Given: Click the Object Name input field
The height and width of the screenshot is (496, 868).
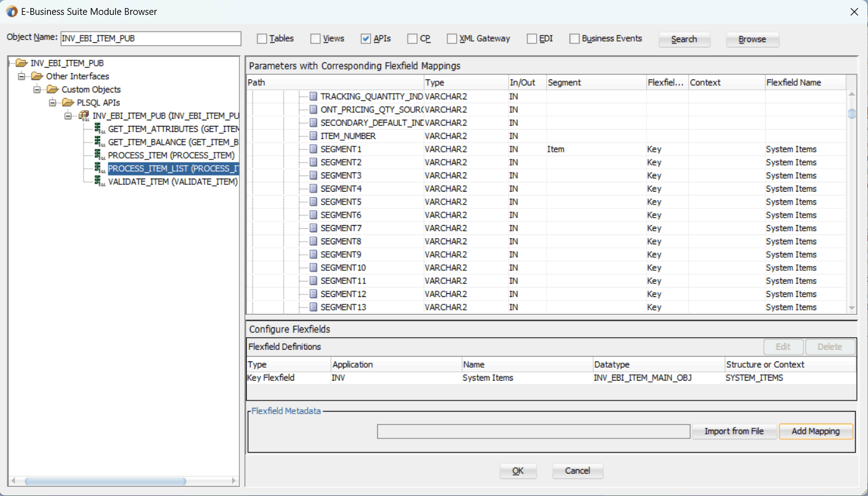Looking at the screenshot, I should tap(150, 38).
